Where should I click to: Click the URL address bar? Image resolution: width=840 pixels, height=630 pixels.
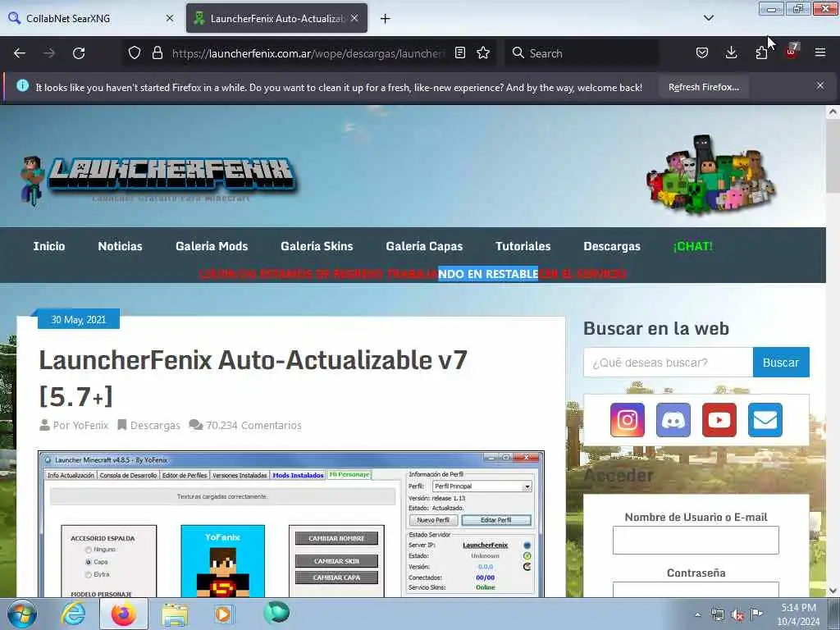coord(308,53)
